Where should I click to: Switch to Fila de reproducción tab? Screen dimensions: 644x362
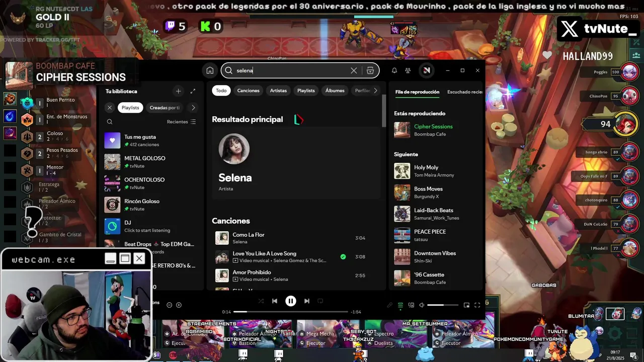coord(417,92)
